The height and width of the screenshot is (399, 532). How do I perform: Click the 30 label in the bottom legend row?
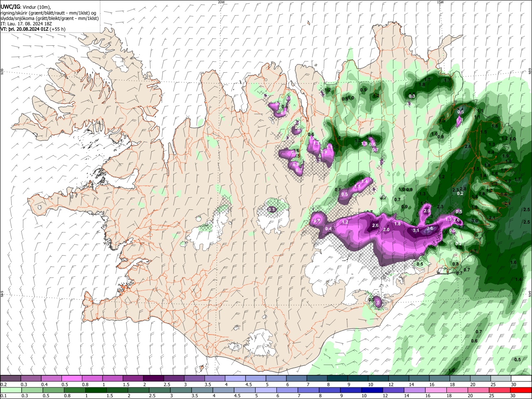tap(513, 396)
